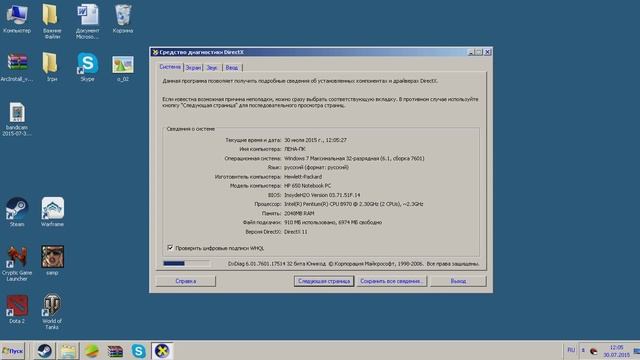Click the HP 650 Notebook PC model text

click(307, 186)
